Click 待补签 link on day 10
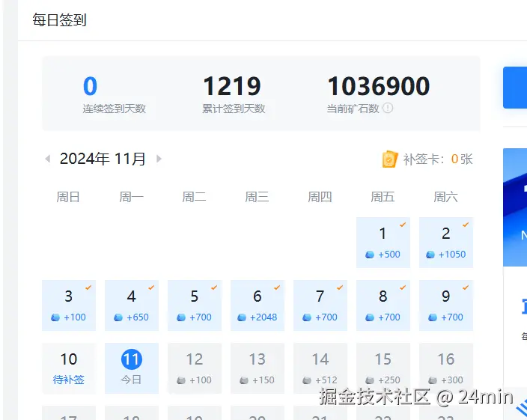527x420 pixels. click(x=69, y=380)
